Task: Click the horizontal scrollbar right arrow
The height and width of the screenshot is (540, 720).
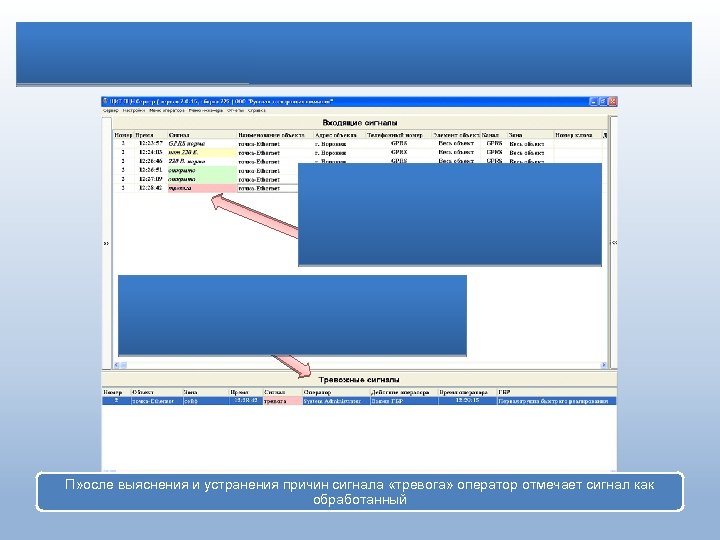Action: point(604,365)
